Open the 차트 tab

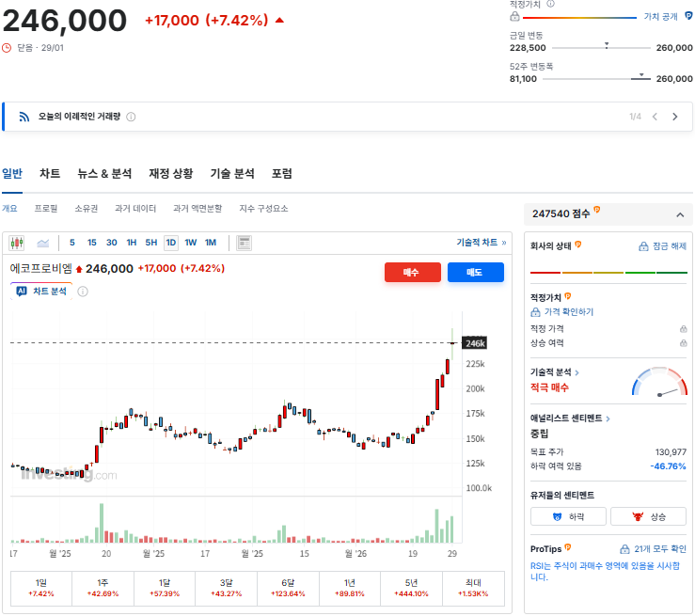click(50, 173)
